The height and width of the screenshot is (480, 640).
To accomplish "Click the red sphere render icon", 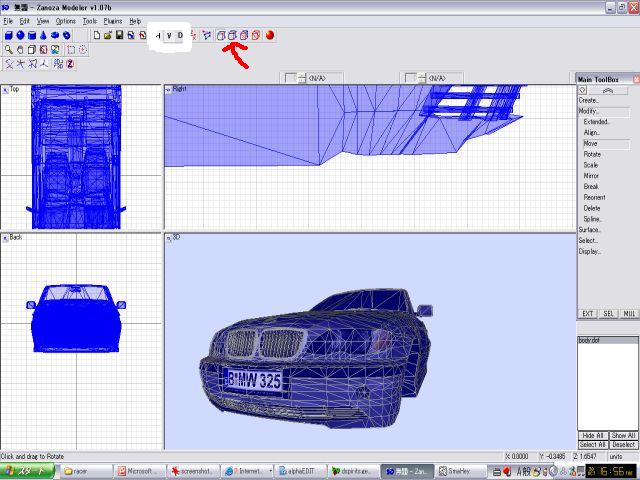I will click(271, 35).
